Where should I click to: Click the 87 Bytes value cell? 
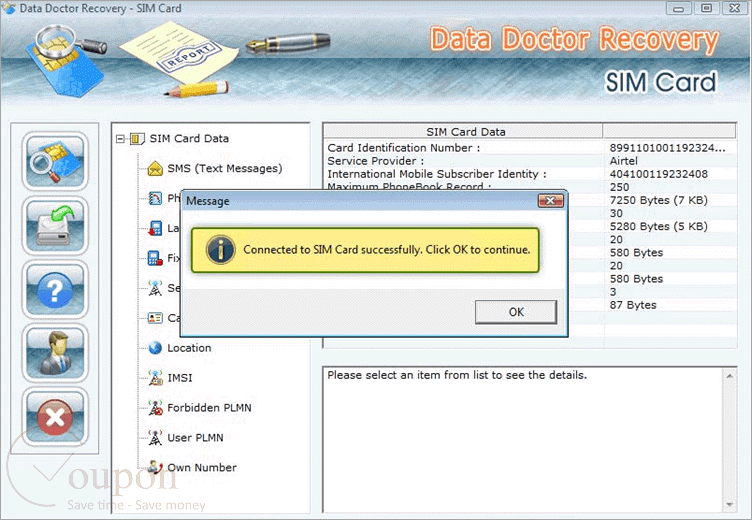pyautogui.click(x=633, y=305)
